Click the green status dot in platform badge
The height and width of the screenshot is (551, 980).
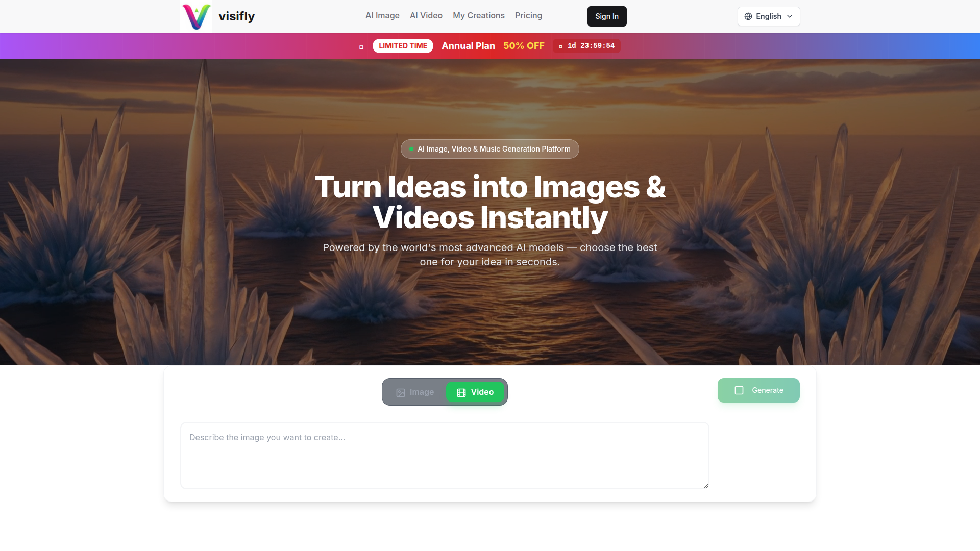411,149
